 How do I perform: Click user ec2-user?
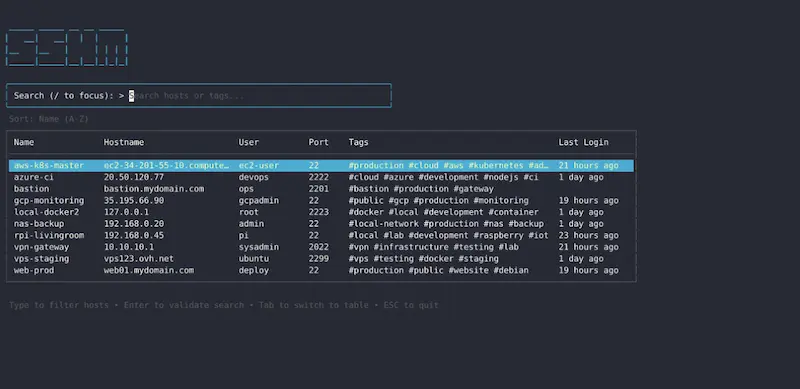259,165
